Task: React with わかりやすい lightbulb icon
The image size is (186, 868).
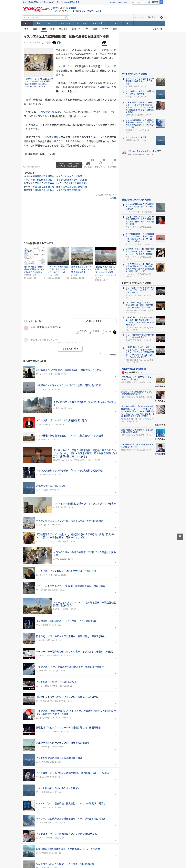Action: (x=100, y=164)
